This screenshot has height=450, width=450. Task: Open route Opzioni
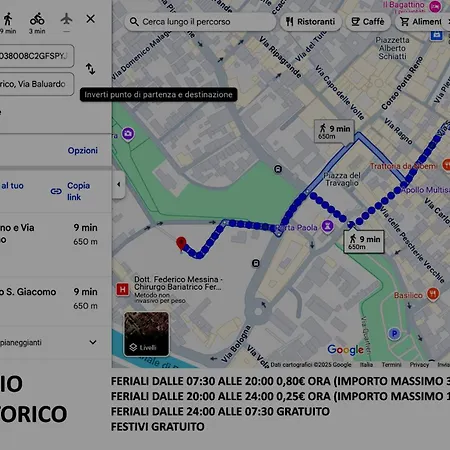coord(83,150)
